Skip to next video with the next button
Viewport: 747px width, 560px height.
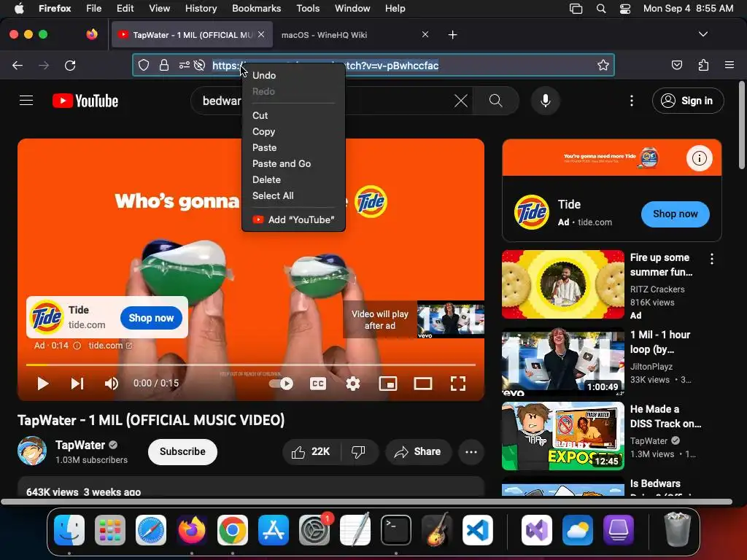coord(77,384)
